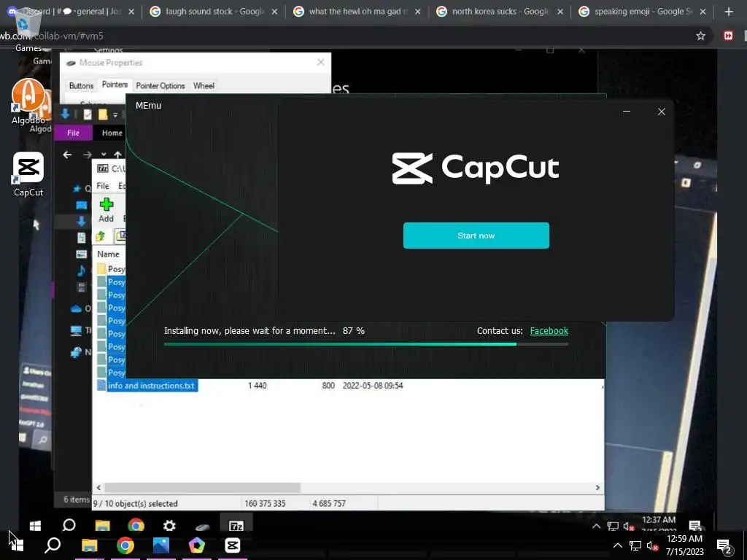Switch to the Discord general browser tab
The image size is (747, 560).
pyautogui.click(x=71, y=12)
